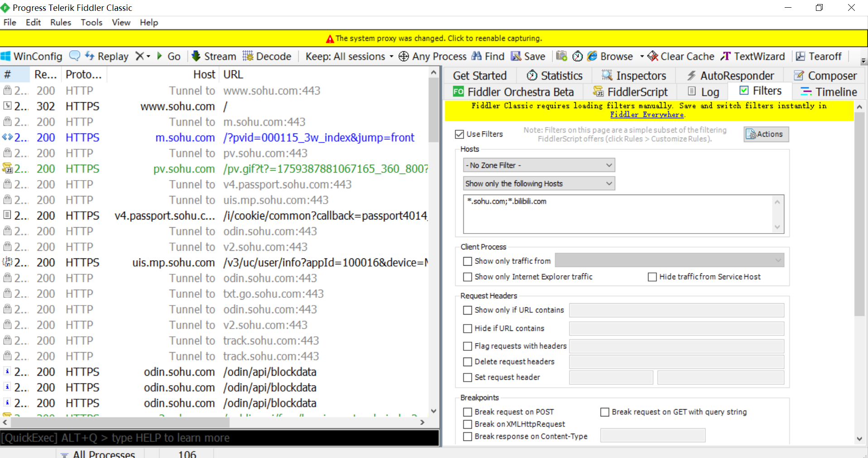This screenshot has height=458, width=868.
Task: Click the QuickExec command box
Action: click(x=220, y=438)
